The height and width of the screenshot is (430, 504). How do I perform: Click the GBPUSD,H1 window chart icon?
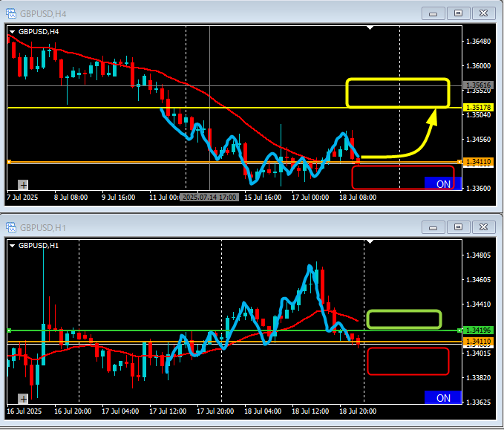(x=11, y=227)
